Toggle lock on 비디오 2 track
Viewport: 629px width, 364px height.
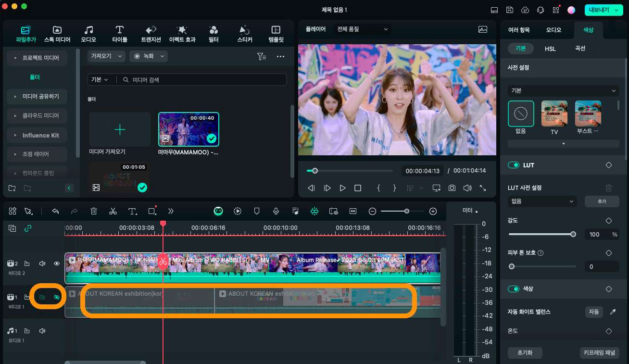[x=27, y=264]
